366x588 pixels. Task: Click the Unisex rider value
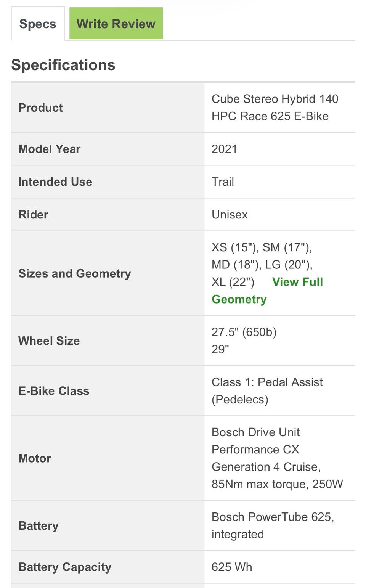coord(230,215)
